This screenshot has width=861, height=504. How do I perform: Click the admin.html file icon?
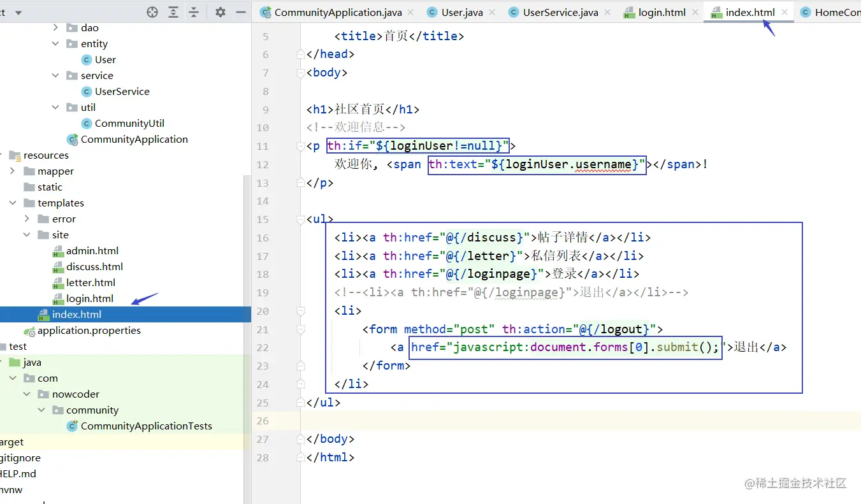58,250
